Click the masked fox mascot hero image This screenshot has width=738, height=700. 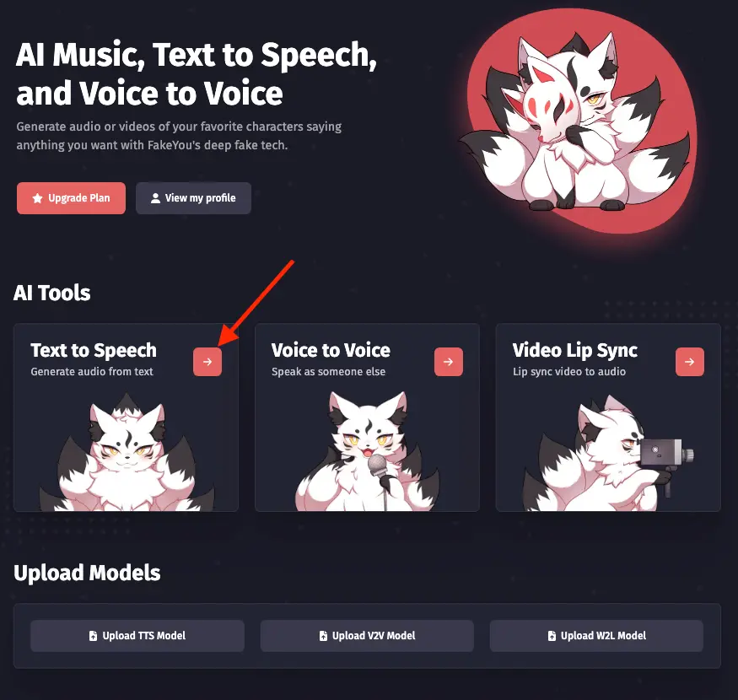tap(579, 121)
